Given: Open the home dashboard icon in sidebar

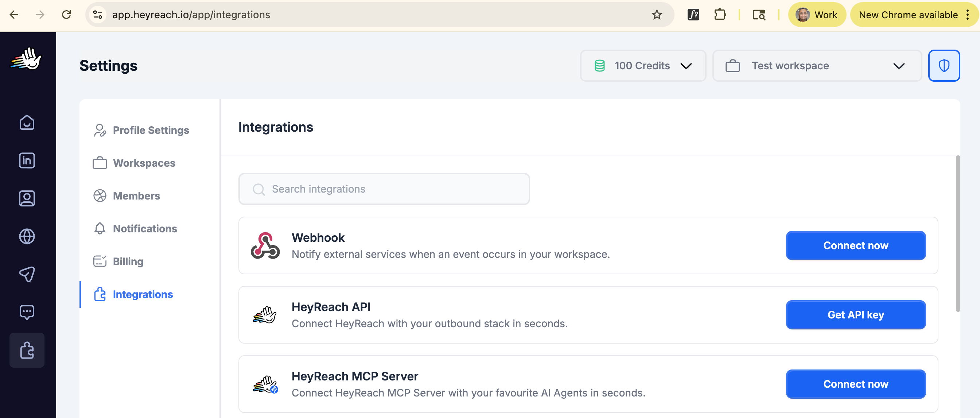Looking at the screenshot, I should (x=27, y=123).
